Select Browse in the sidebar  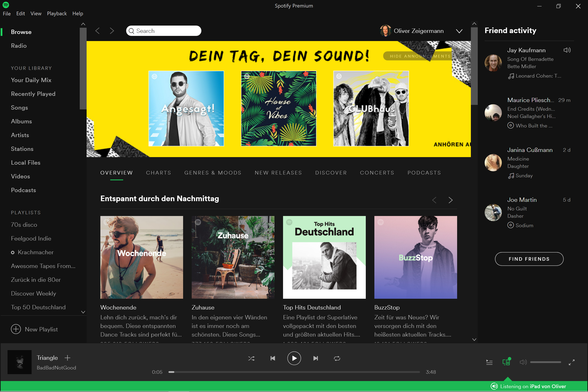click(21, 32)
